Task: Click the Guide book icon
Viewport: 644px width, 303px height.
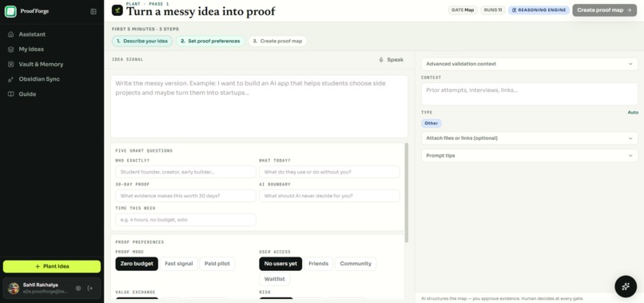Action: [11, 94]
